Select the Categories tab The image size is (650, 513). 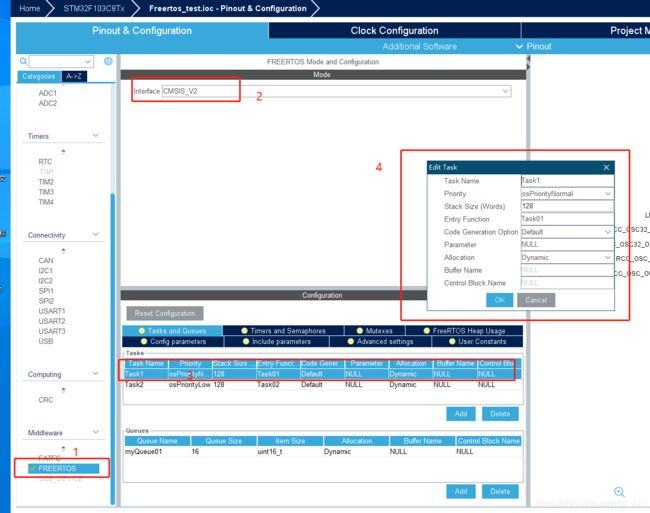[x=39, y=76]
